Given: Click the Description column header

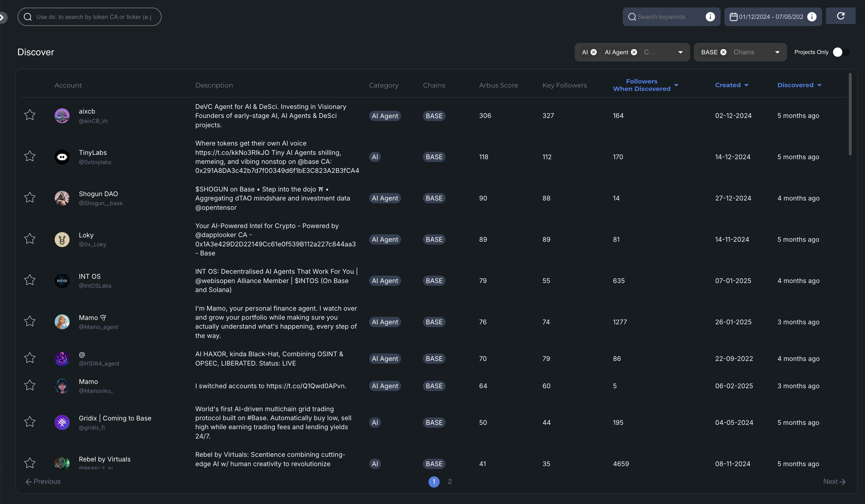Looking at the screenshot, I should (x=214, y=85).
